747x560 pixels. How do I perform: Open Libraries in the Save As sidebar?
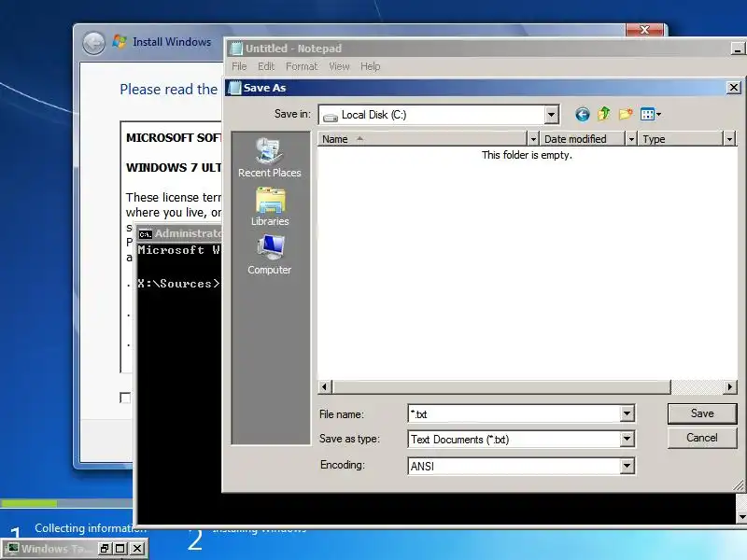[x=270, y=207]
